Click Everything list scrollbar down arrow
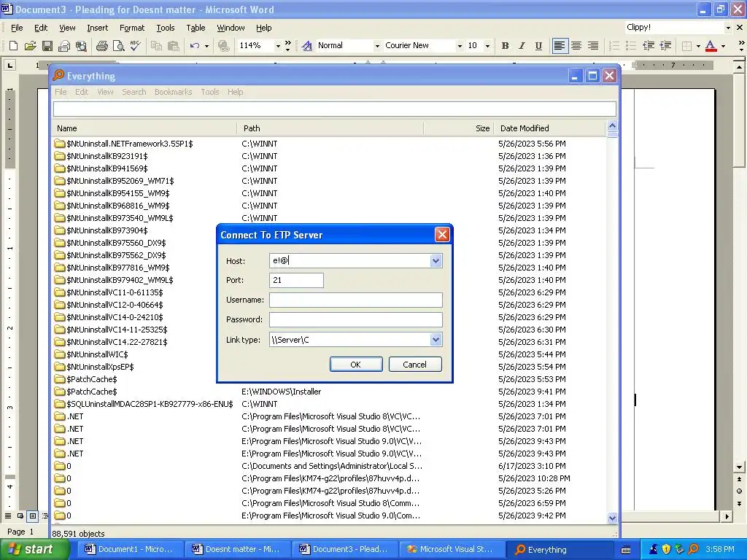 coord(612,518)
